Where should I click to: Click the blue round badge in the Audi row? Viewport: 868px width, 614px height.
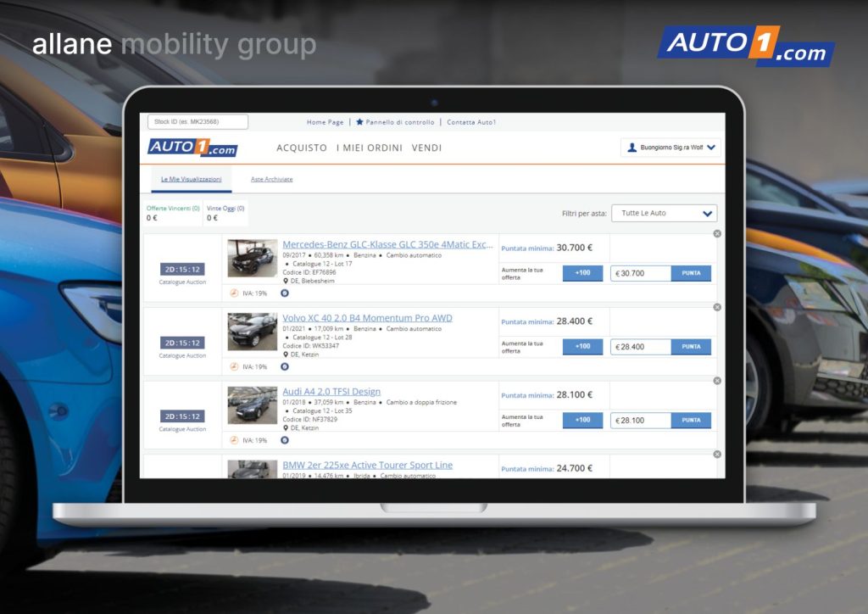[285, 440]
